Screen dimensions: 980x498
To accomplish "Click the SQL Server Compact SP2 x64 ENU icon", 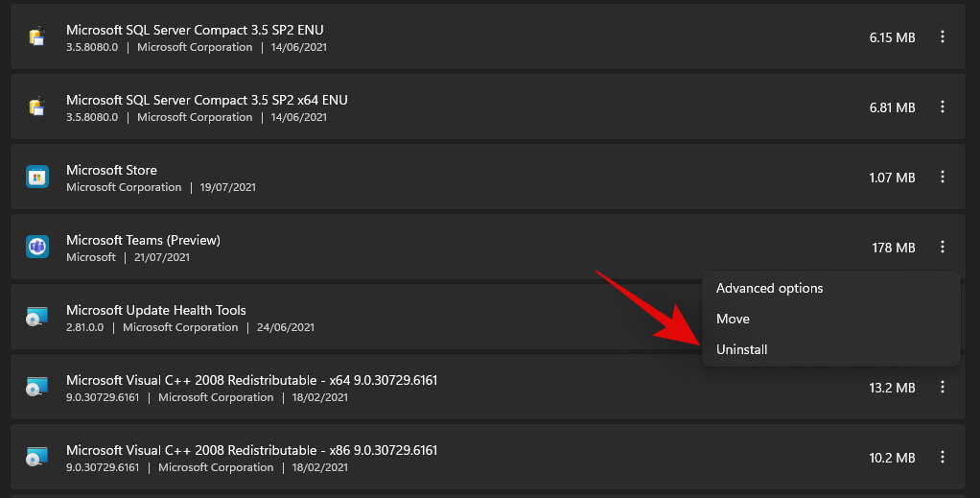I will pyautogui.click(x=37, y=107).
